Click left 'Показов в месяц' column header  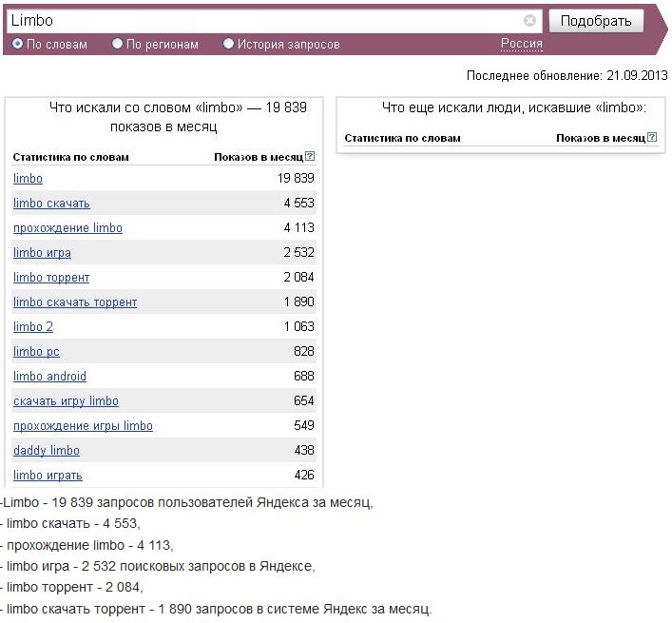pos(259,157)
